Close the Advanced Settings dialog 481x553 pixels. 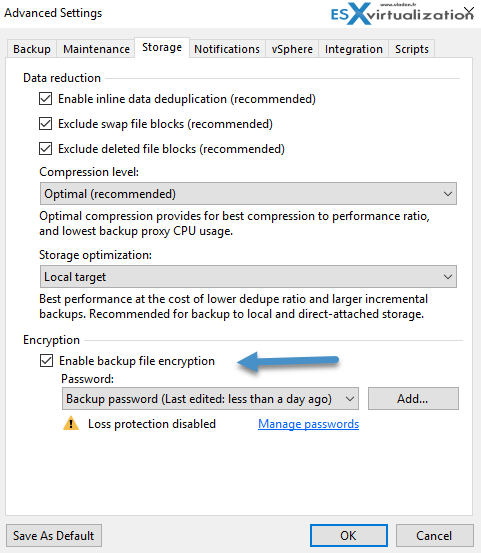click(469, 12)
